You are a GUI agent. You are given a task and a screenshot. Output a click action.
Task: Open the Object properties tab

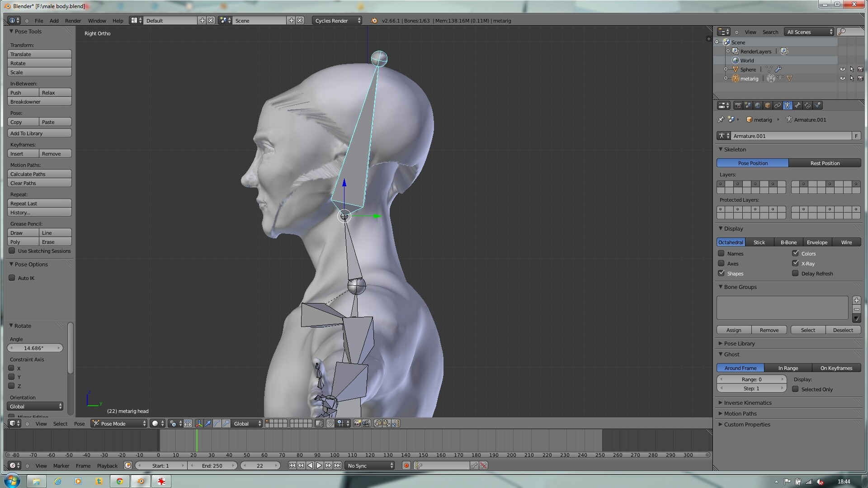click(x=768, y=105)
